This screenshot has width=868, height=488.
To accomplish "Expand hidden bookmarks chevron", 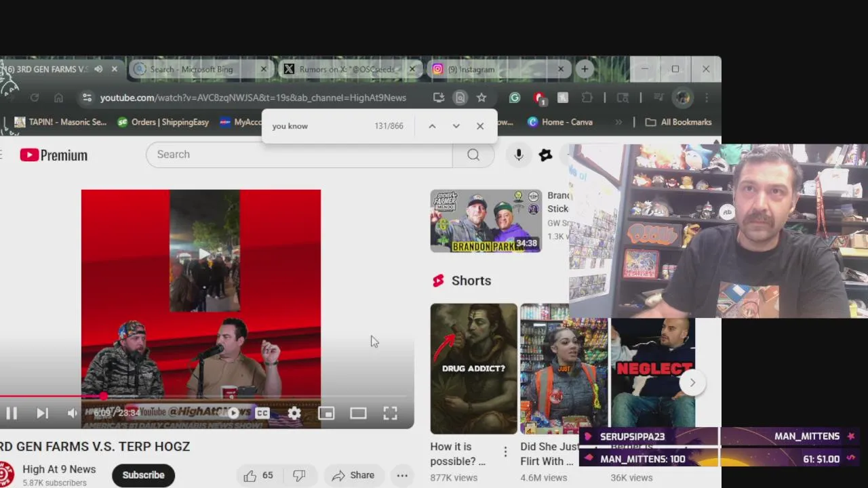I will [x=618, y=122].
